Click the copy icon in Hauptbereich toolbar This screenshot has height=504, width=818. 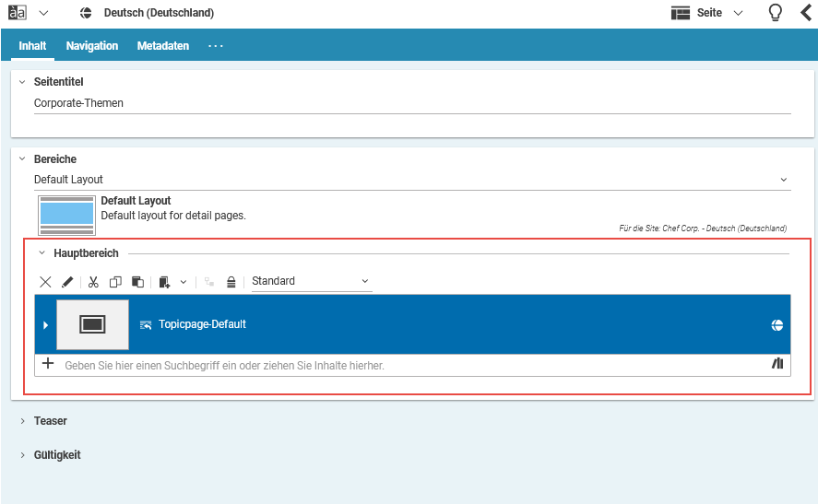click(x=115, y=282)
